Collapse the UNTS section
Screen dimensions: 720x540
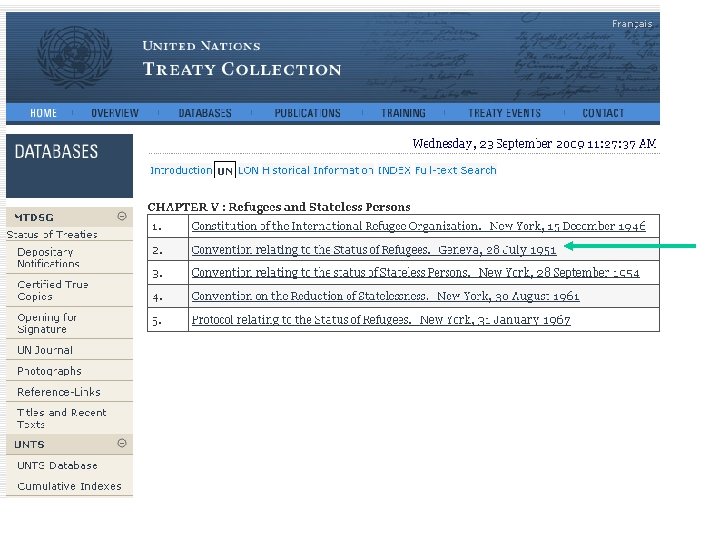click(122, 443)
